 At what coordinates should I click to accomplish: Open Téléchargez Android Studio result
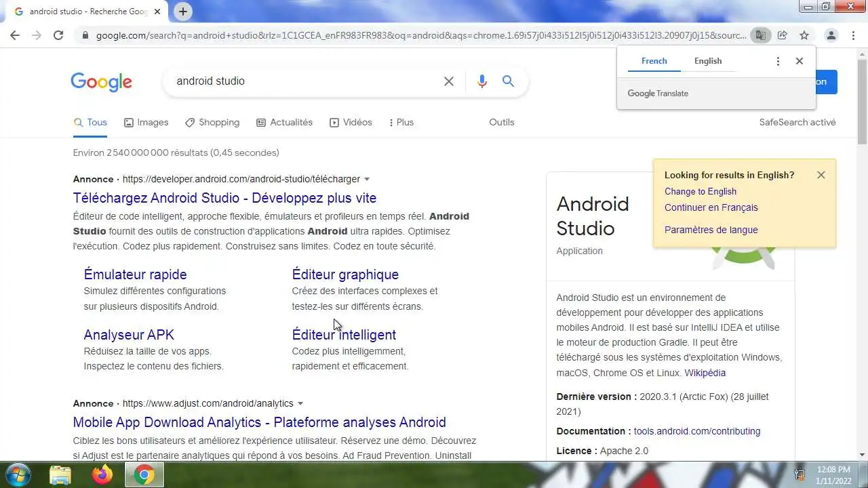click(x=224, y=198)
